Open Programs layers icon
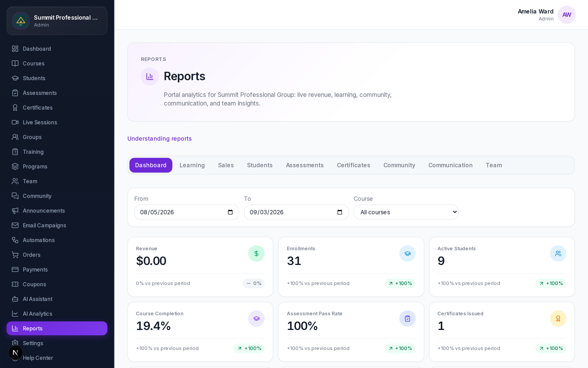The height and width of the screenshot is (368, 588). pyautogui.click(x=15, y=167)
